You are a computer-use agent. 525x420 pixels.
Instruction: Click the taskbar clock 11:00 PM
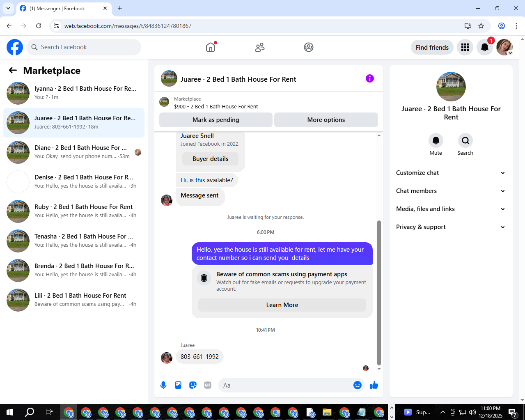pos(491,412)
